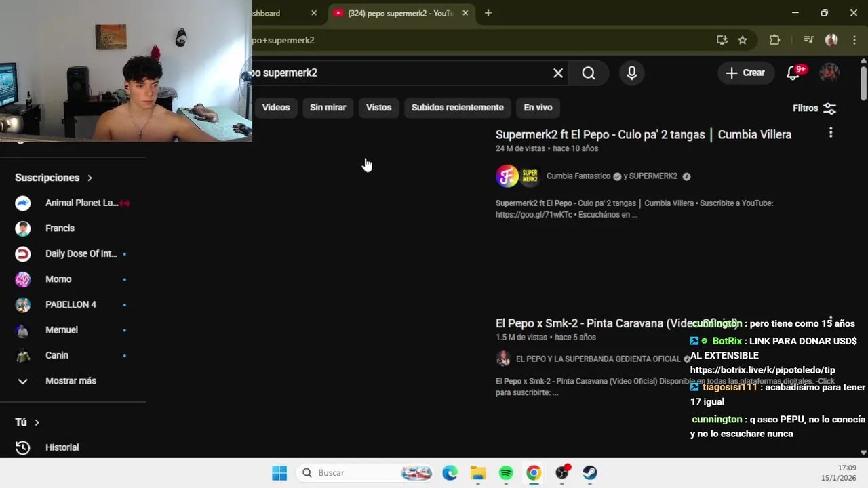Open El Pepo y la Superbanda channel avatar
This screenshot has height=488, width=868.
coord(503,359)
